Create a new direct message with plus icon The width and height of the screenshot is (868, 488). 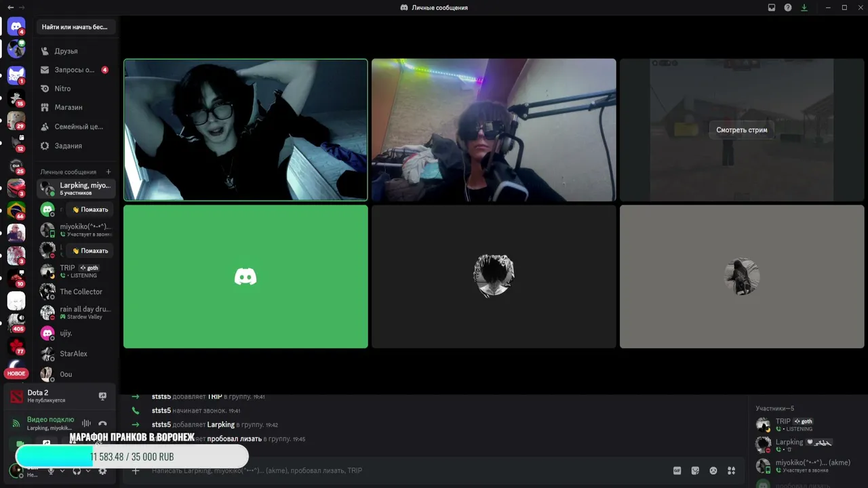(x=108, y=172)
